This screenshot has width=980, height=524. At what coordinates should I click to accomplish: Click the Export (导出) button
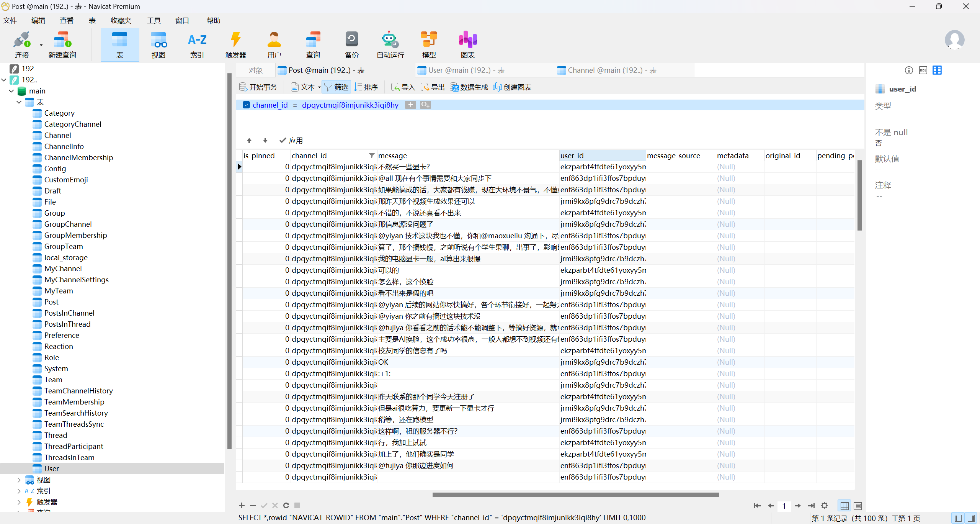[x=433, y=87]
